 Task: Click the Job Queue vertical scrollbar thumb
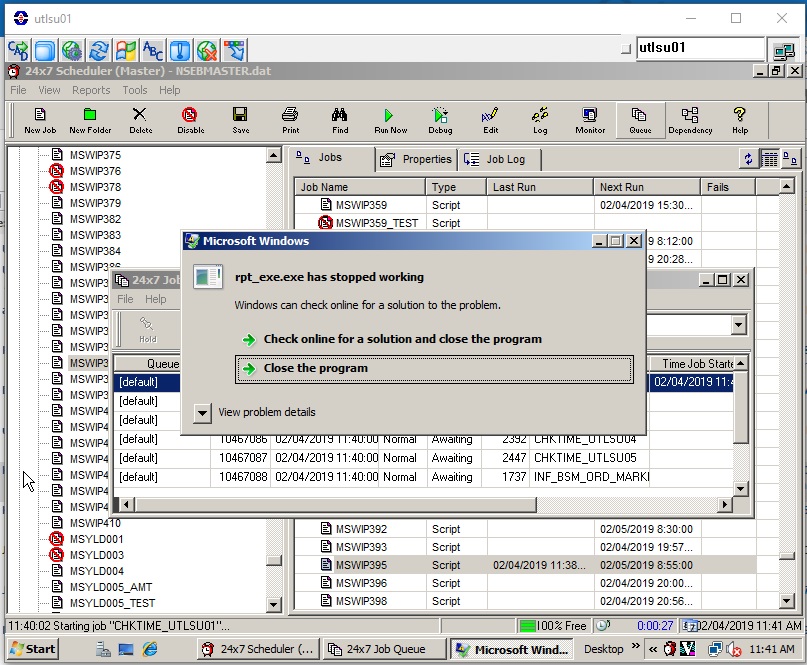coord(741,406)
